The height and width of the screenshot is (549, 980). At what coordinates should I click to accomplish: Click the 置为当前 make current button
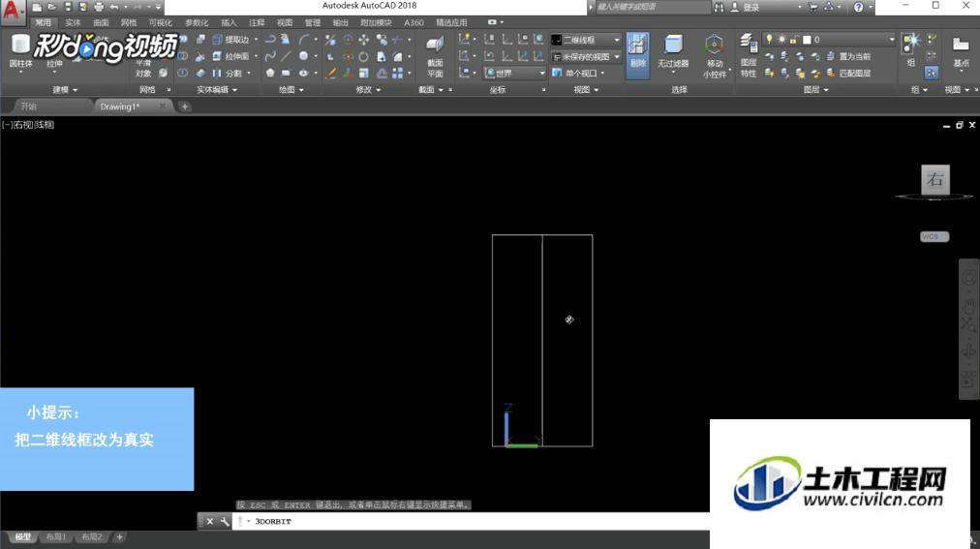click(x=848, y=56)
